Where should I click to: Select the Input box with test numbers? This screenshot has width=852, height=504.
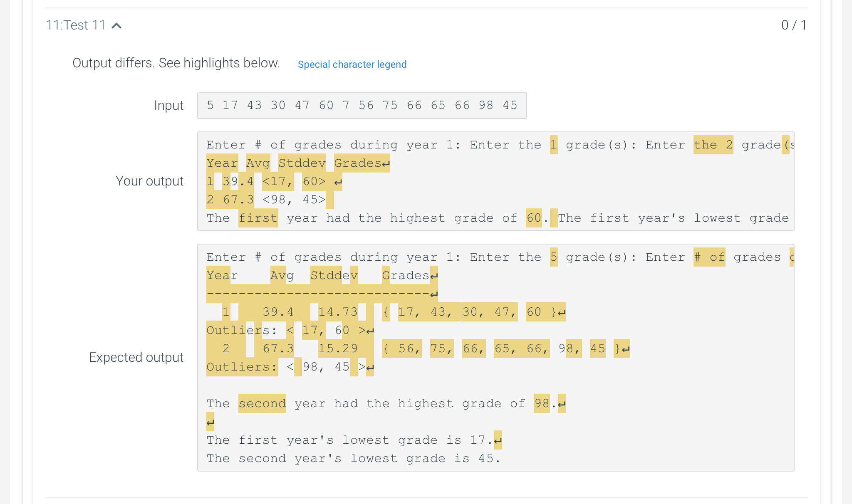[x=362, y=106]
